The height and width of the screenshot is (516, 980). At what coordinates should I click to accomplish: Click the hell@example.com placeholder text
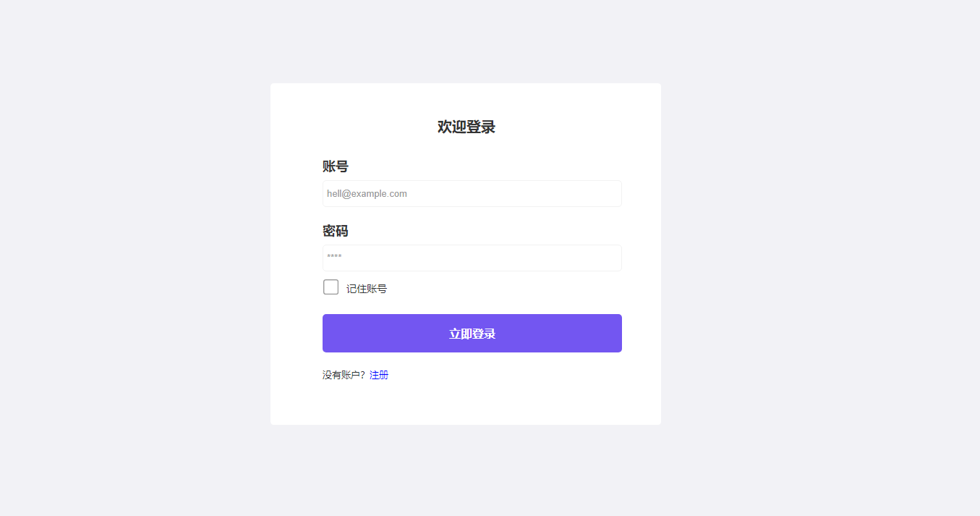[367, 194]
